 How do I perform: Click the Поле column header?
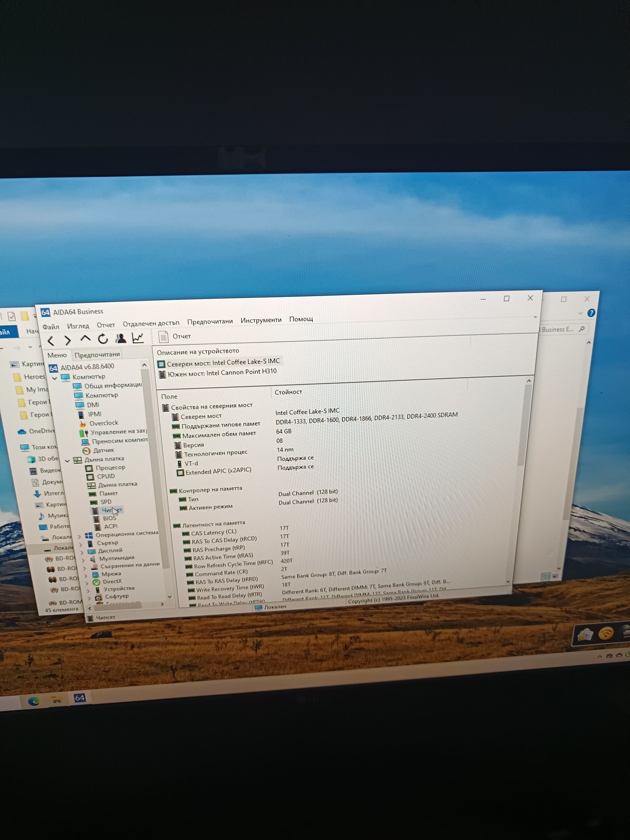click(169, 396)
